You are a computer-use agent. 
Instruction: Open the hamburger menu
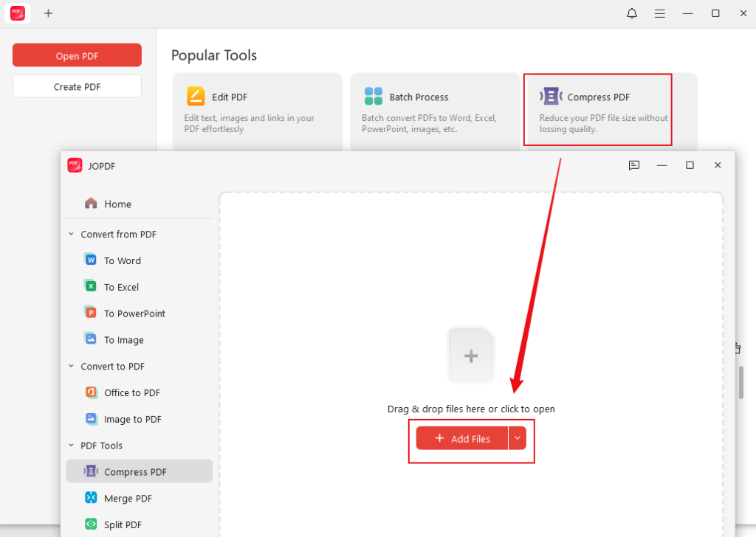[659, 13]
